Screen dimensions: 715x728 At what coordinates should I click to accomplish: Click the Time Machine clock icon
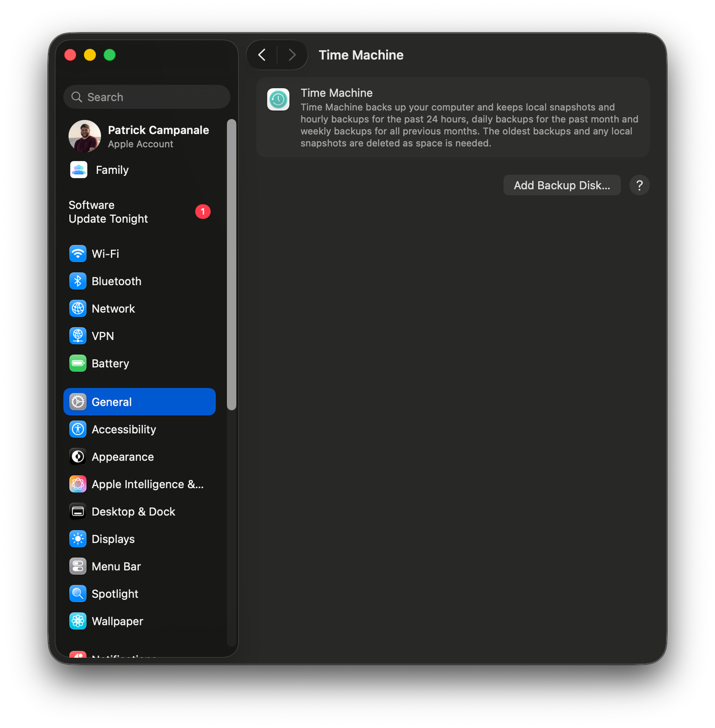(278, 99)
